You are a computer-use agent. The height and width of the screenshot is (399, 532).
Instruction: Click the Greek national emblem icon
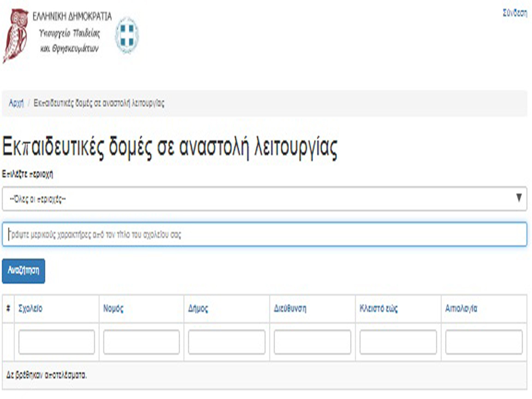[127, 35]
